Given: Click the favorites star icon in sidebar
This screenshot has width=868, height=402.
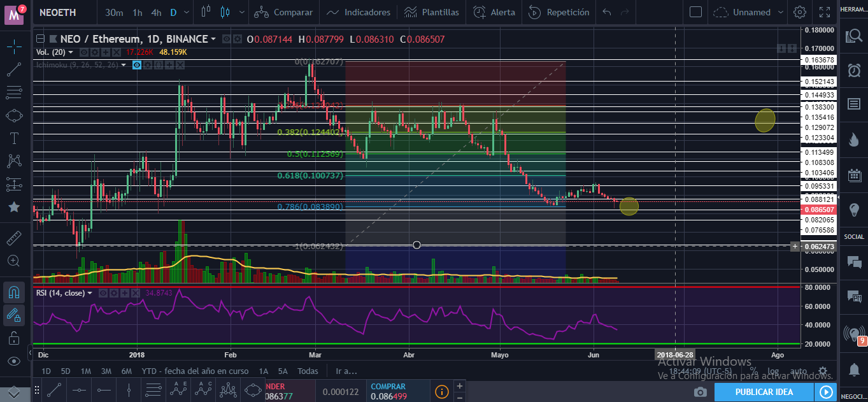Looking at the screenshot, I should [x=14, y=207].
